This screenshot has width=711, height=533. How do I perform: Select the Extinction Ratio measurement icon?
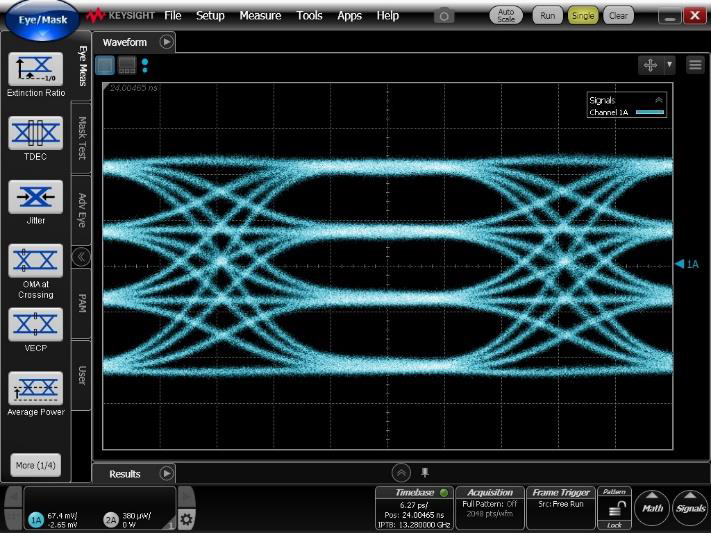pyautogui.click(x=35, y=69)
